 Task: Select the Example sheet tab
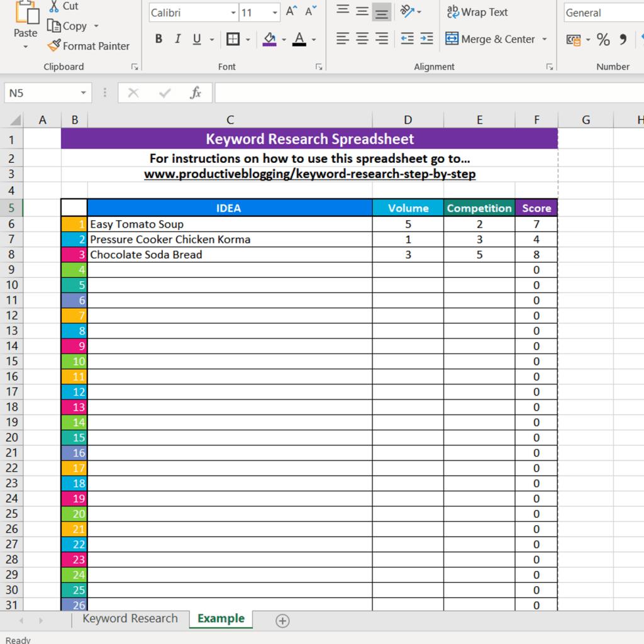point(220,618)
